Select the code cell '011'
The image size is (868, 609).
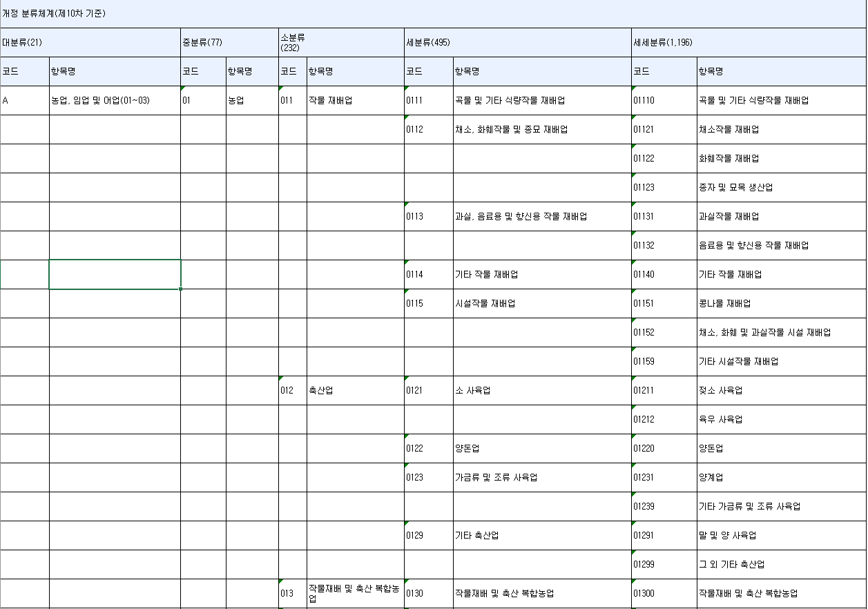[x=293, y=100]
